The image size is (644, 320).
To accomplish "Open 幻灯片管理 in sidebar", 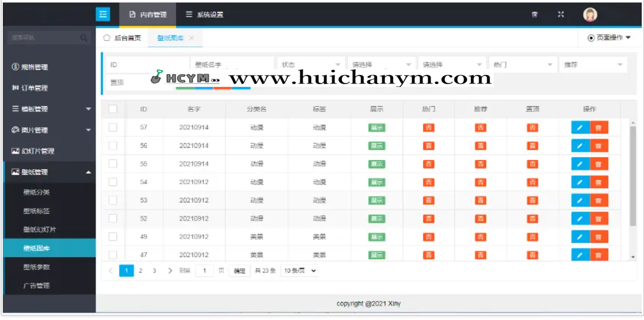I will tap(49, 151).
